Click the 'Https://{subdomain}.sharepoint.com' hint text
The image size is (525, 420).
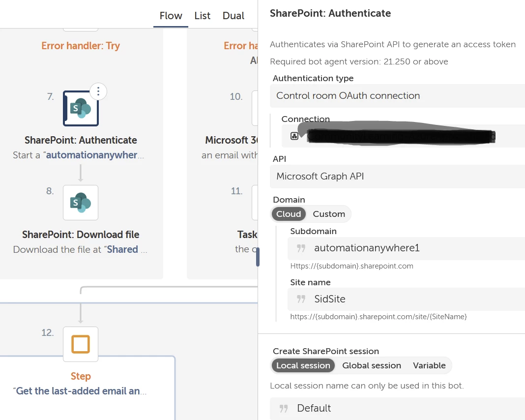coord(351,266)
